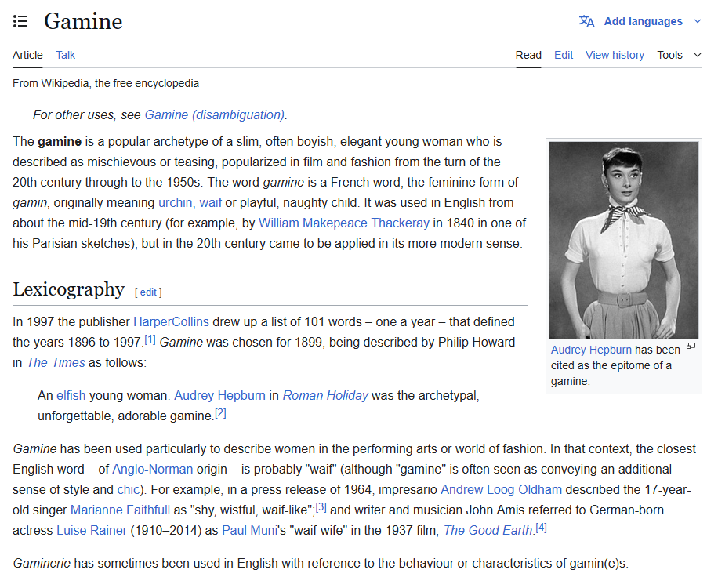The width and height of the screenshot is (707, 588).
Task: Open the Talk tab
Action: point(65,55)
